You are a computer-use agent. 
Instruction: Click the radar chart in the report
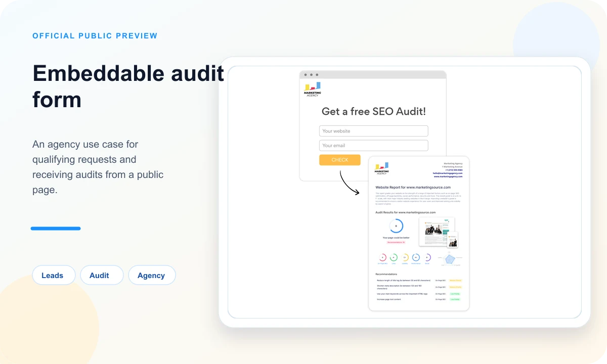(x=449, y=259)
